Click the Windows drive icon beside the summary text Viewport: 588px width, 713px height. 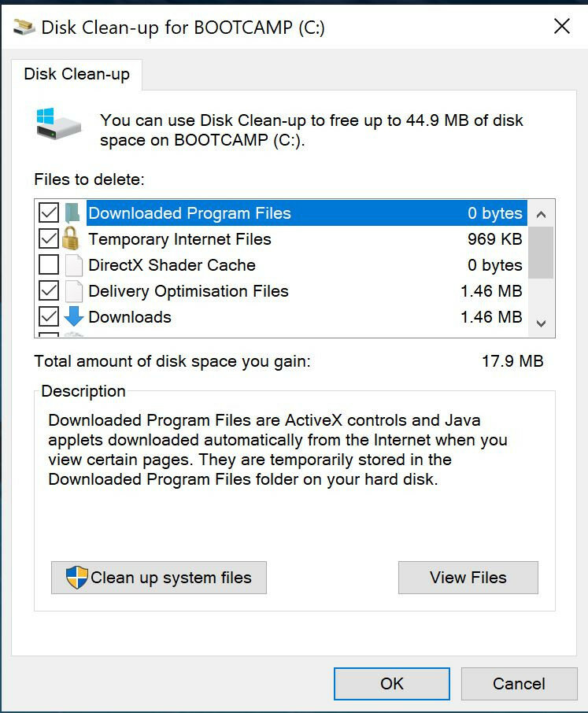(58, 124)
